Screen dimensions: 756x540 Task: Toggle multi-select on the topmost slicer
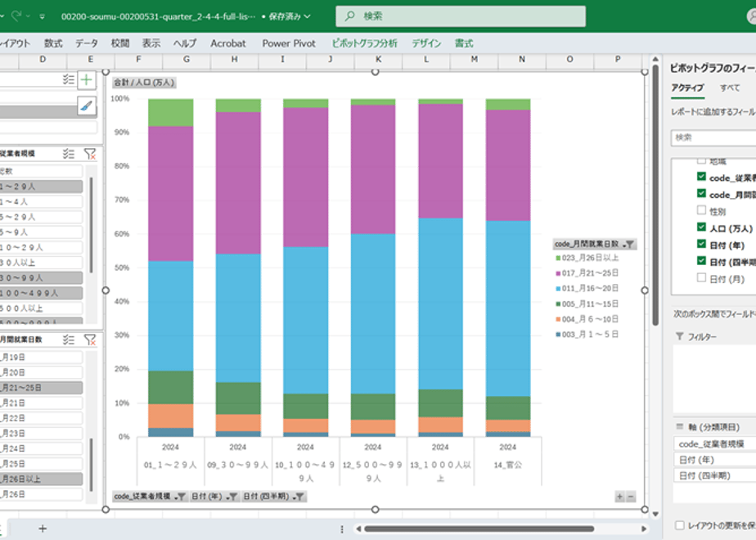[x=69, y=79]
